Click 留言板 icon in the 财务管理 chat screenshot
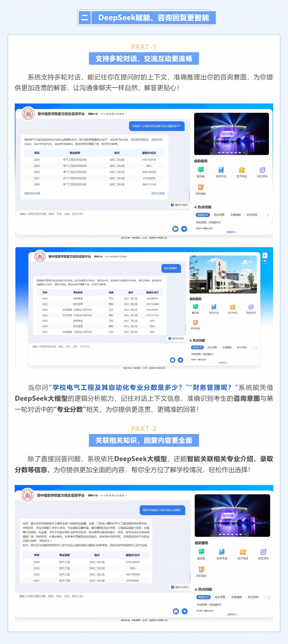 point(195,307)
